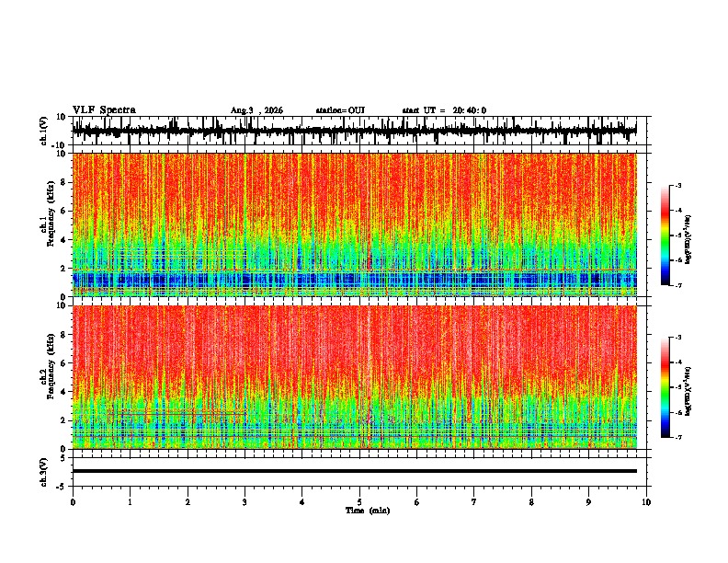Viewport: 728px width, 563px height.
Task: Click the time axis tick label '7'
Action: (x=474, y=502)
